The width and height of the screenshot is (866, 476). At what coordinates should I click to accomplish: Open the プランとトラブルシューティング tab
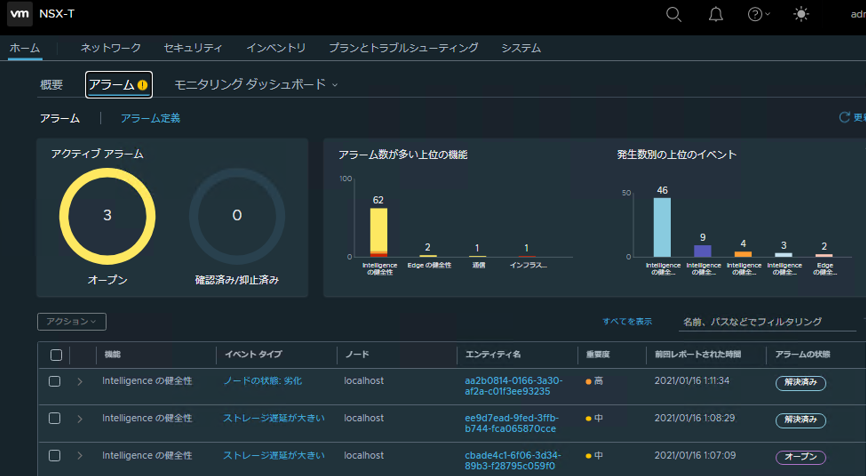tap(403, 48)
